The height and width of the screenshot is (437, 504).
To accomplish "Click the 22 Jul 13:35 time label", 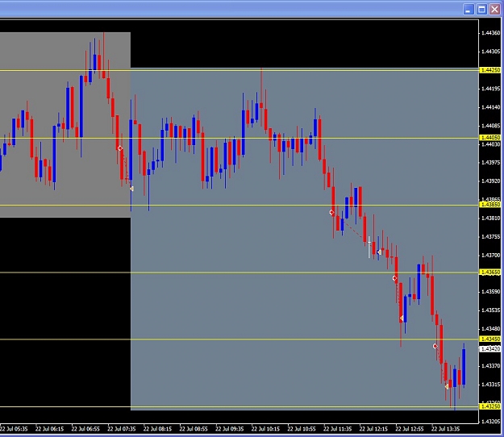I will 445,429.
